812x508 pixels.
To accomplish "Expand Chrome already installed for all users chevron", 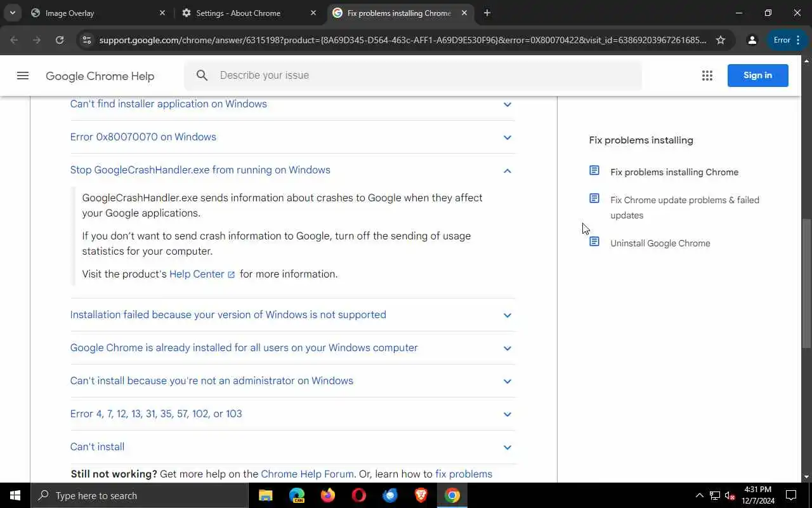I will (507, 348).
